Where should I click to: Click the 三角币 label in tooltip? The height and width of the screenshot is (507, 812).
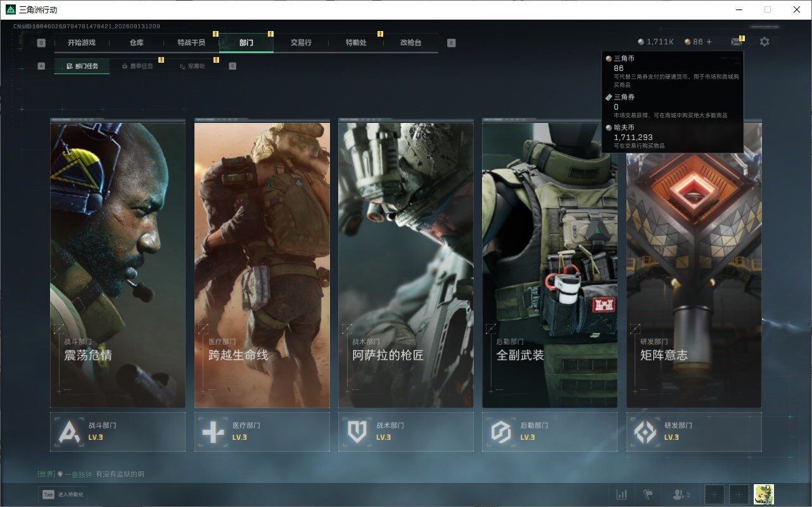click(x=624, y=58)
